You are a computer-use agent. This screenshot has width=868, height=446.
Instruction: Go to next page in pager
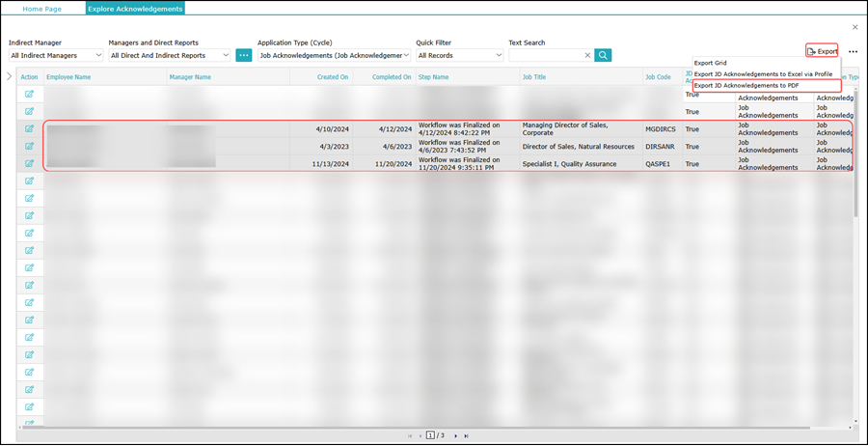point(456,436)
